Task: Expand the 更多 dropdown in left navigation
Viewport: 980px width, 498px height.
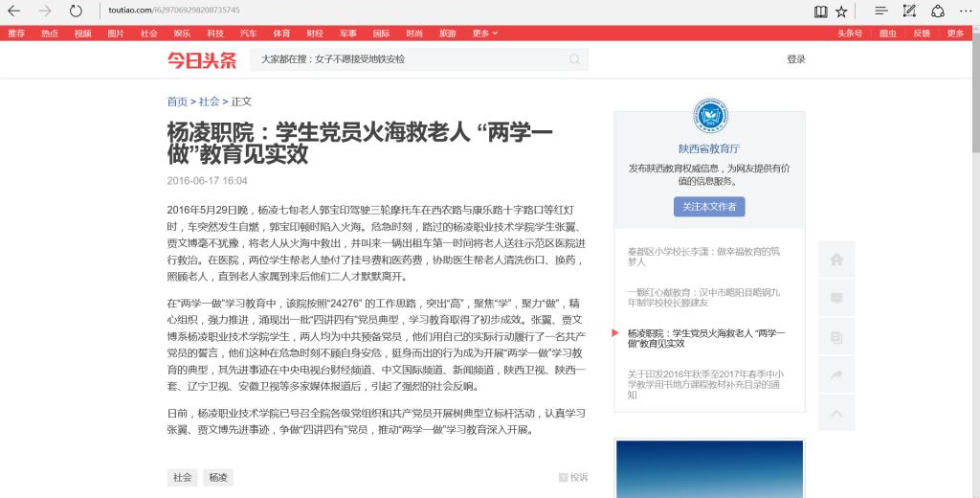Action: 485,34
